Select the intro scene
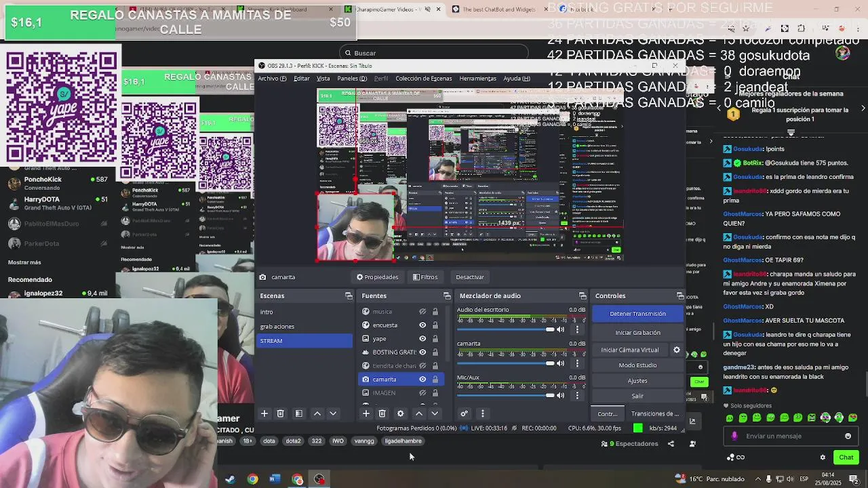 [x=304, y=312]
